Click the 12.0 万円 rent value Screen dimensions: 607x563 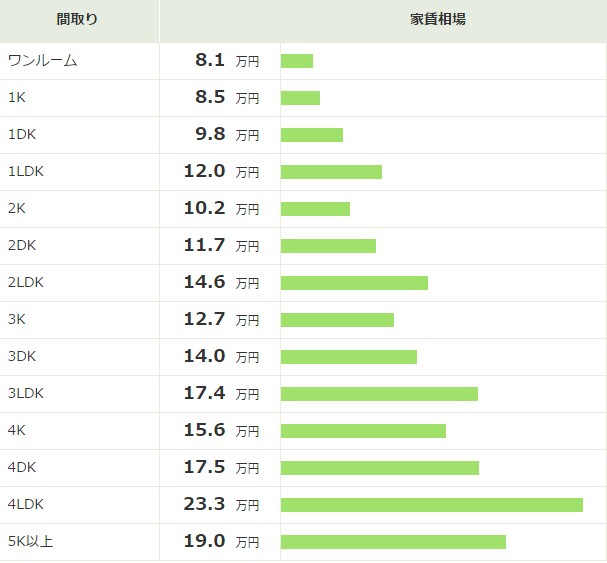221,171
